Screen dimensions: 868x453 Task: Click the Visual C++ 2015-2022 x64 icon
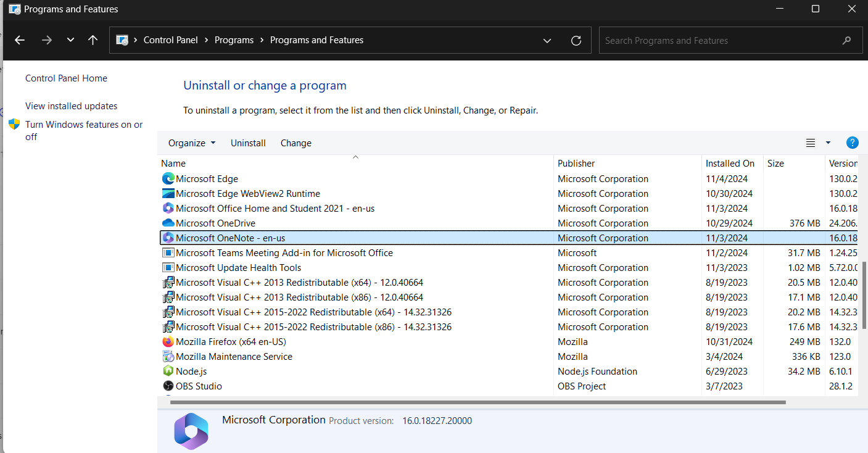(x=168, y=312)
